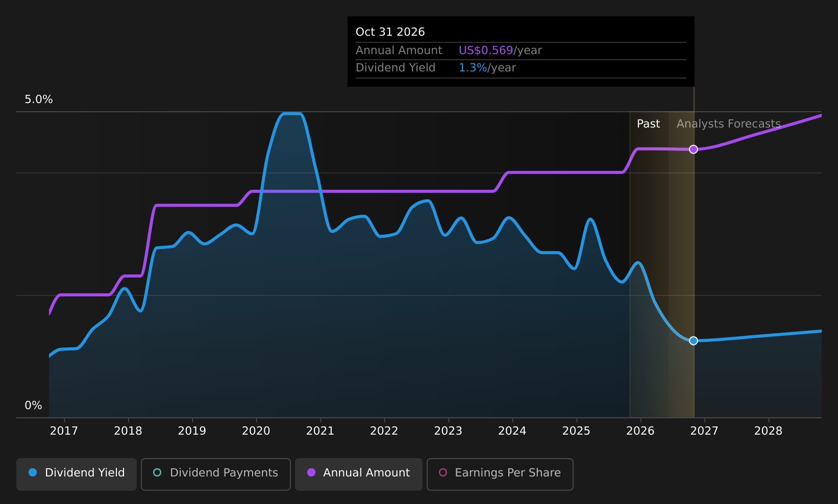
Task: Click the tooltip's 'Annual Amount' row label
Action: coord(399,51)
